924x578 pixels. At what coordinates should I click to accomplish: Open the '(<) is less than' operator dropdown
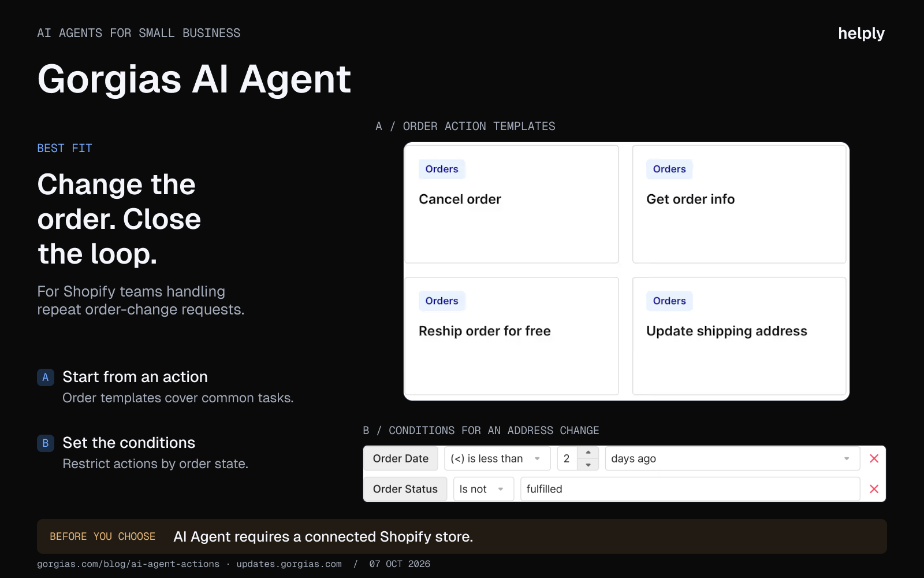click(497, 458)
